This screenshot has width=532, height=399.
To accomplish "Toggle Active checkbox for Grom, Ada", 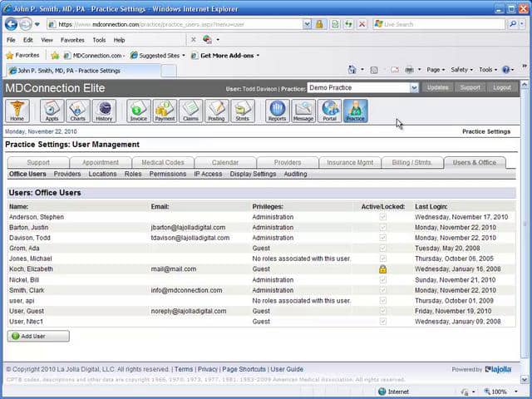I will click(382, 248).
